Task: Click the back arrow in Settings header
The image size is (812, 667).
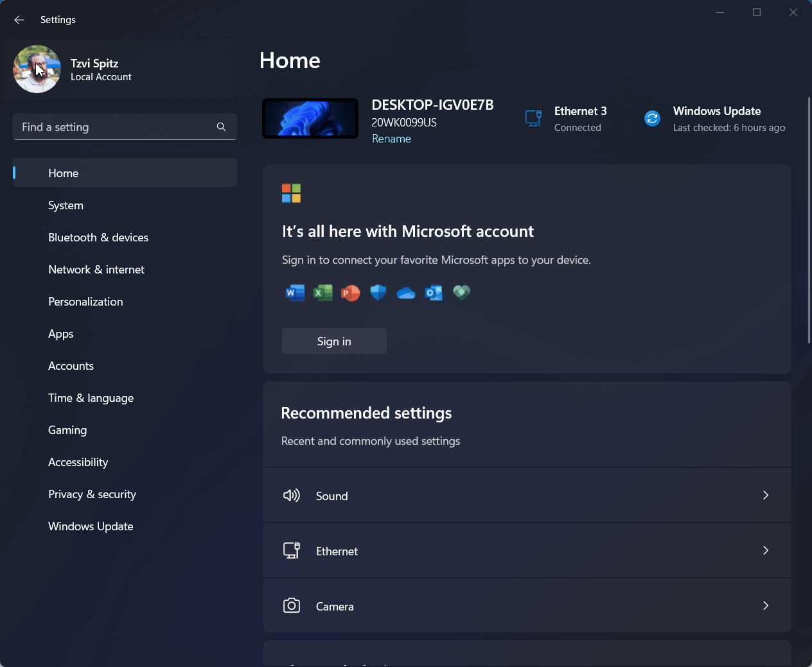Action: coord(19,20)
